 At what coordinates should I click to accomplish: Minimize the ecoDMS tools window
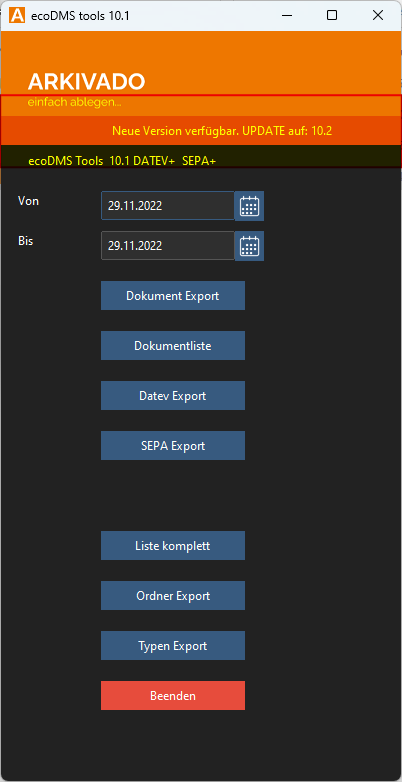point(286,15)
